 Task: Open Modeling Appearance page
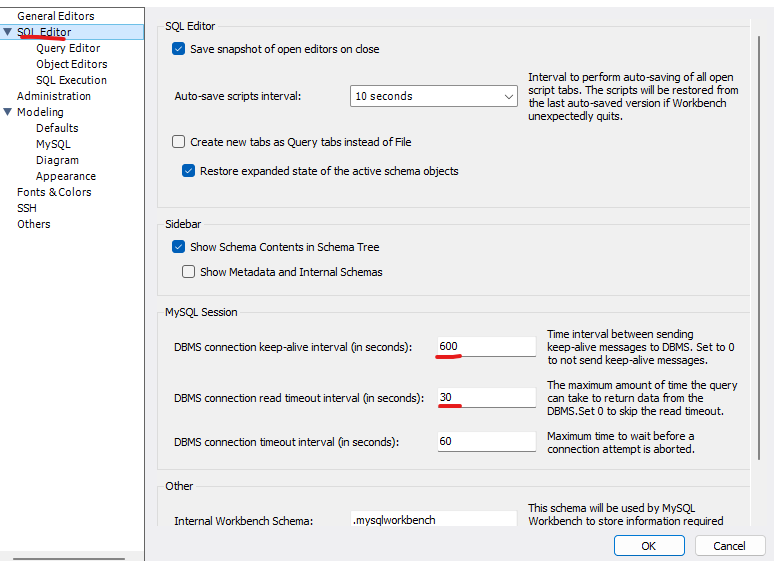(66, 176)
